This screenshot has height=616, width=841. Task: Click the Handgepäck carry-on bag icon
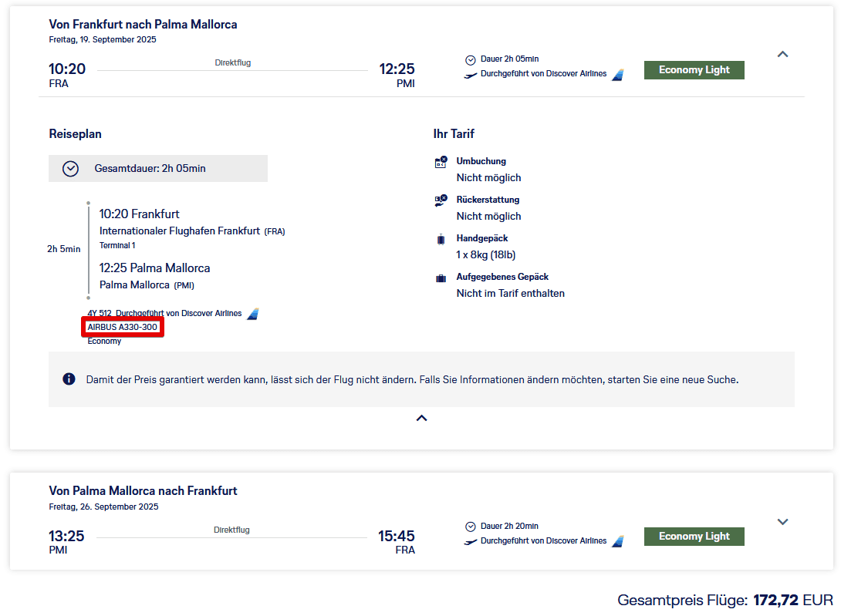tap(441, 239)
